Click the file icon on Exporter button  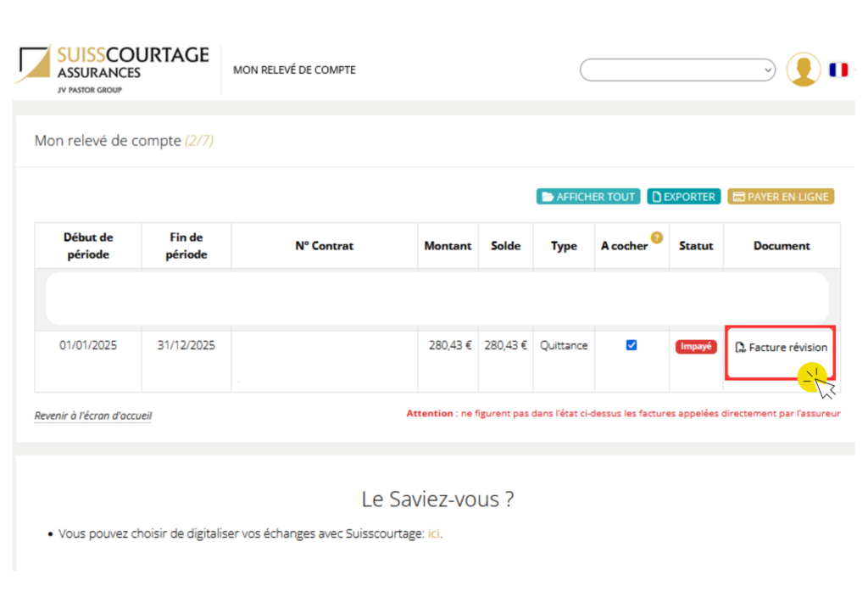click(656, 197)
